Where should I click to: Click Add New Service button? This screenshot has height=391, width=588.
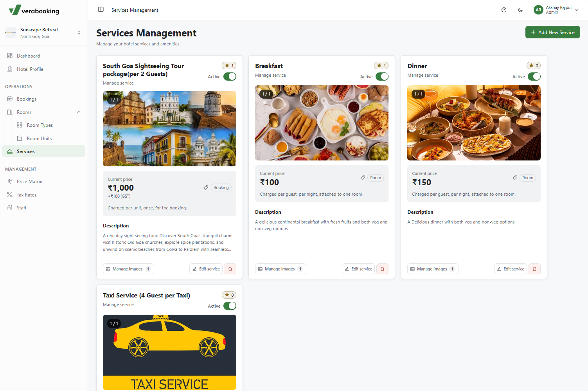[x=552, y=32]
